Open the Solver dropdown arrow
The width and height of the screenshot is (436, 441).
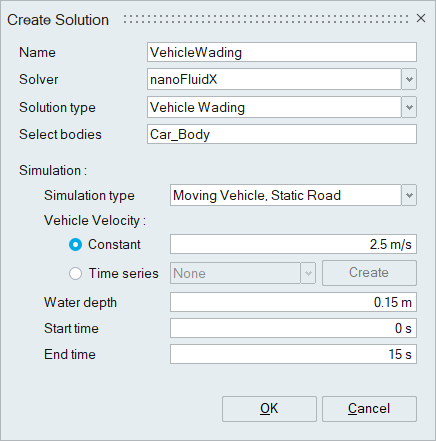409,79
